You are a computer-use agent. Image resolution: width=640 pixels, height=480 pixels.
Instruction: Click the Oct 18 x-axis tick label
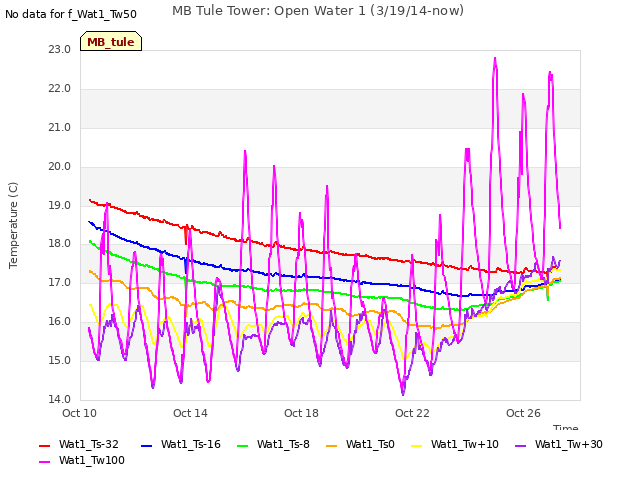tap(301, 413)
